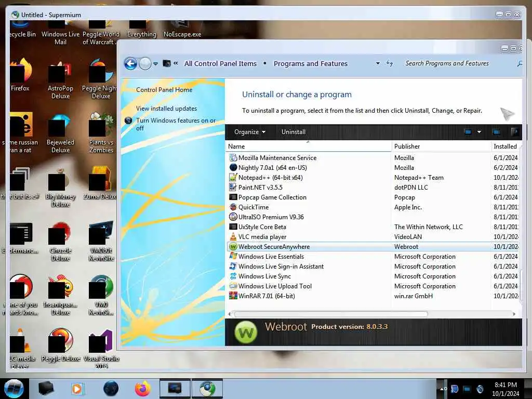Select the VLC media player cone icon
Image resolution: width=532 pixels, height=399 pixels.
tap(233, 236)
